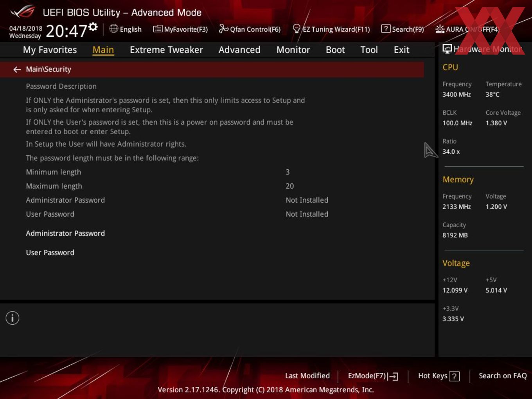The height and width of the screenshot is (399, 532).
Task: Click the ROG logo
Action: coord(22,12)
